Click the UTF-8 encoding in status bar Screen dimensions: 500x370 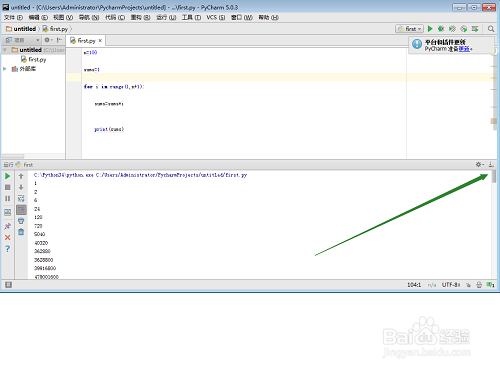click(451, 285)
